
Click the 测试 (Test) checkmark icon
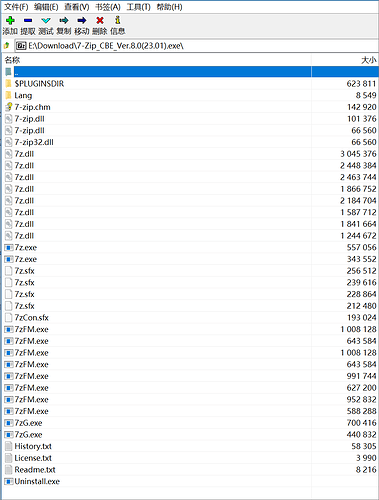point(46,20)
